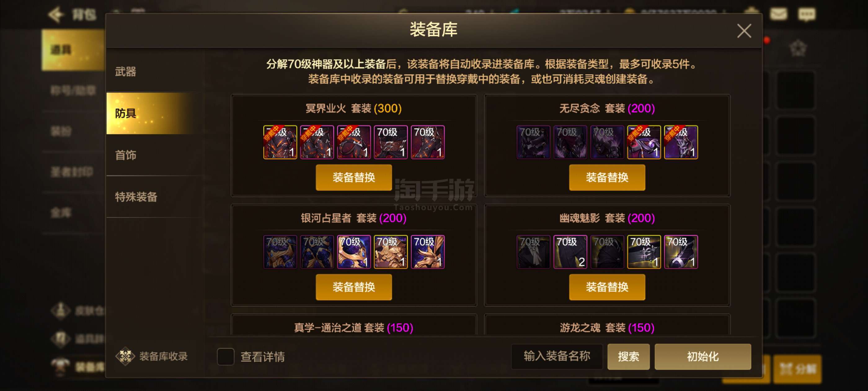Viewport: 868px width, 391px height.
Task: Select fourth 银河占星者 golden armor icon
Action: coord(391,252)
